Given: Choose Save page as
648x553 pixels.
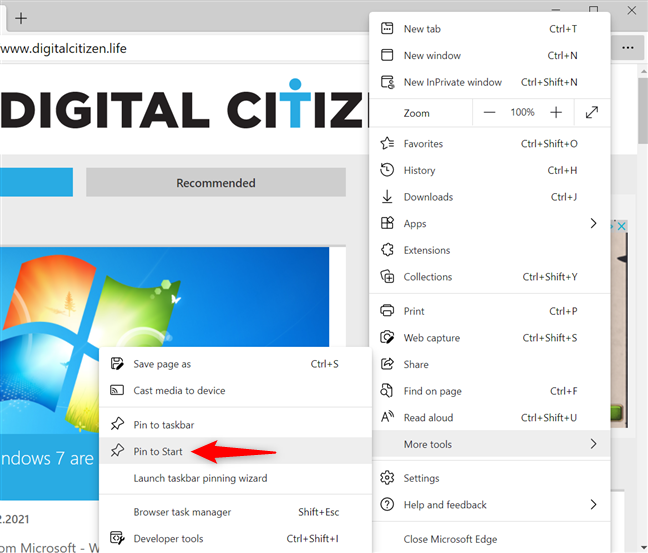Looking at the screenshot, I should tap(236, 364).
